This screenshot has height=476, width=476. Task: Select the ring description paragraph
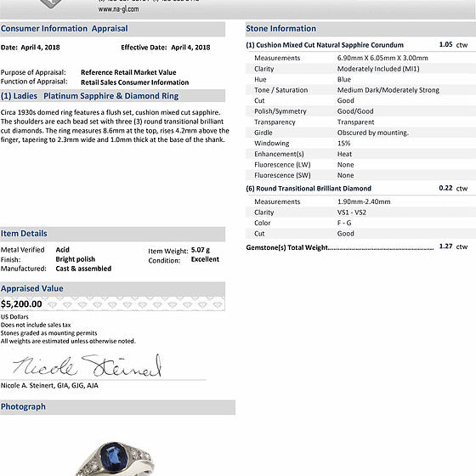point(115,126)
